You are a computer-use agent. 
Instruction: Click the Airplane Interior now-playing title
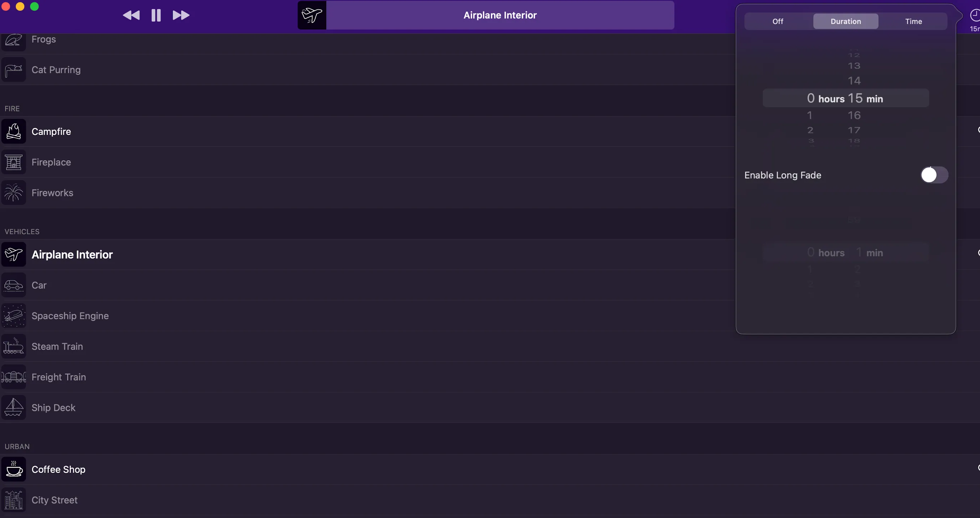pyautogui.click(x=500, y=15)
